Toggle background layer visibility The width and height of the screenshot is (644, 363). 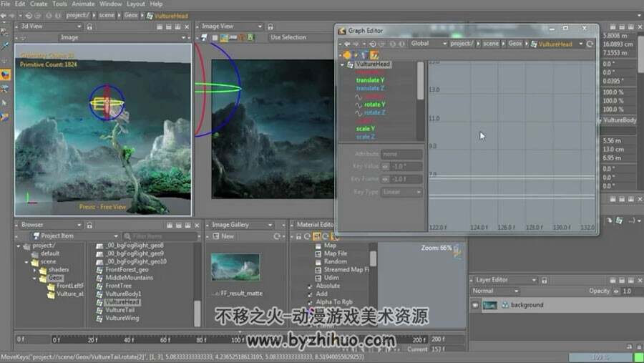475,306
